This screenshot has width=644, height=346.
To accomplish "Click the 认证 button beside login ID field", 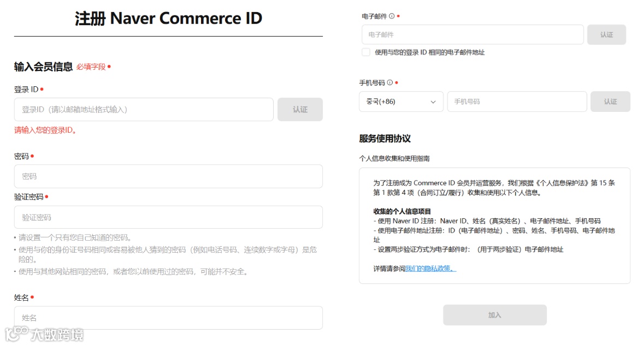I will pyautogui.click(x=300, y=109).
